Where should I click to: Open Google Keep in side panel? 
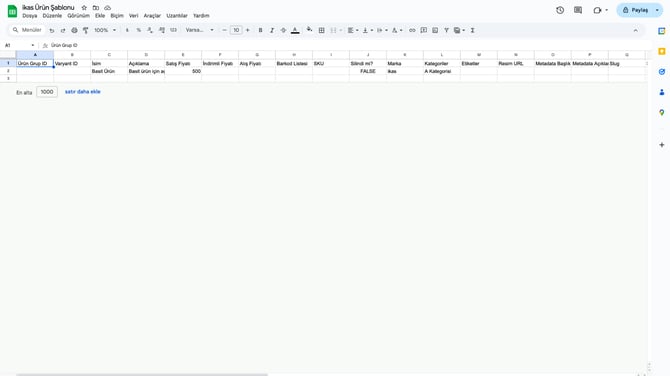pos(661,51)
